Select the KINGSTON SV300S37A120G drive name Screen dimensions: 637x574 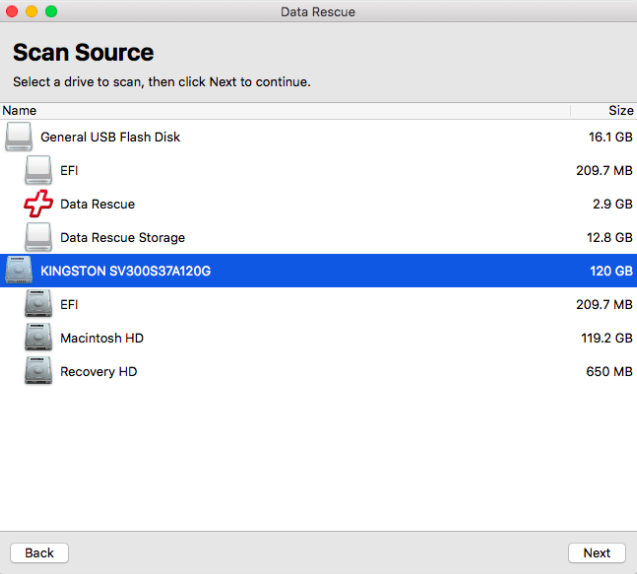[x=126, y=271]
